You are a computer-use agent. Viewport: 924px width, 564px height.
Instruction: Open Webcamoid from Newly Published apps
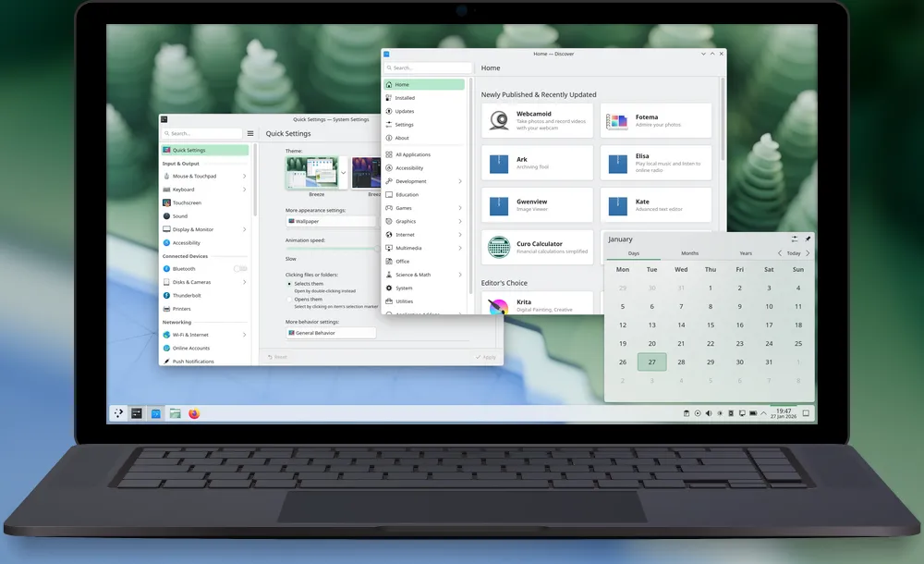pos(536,119)
